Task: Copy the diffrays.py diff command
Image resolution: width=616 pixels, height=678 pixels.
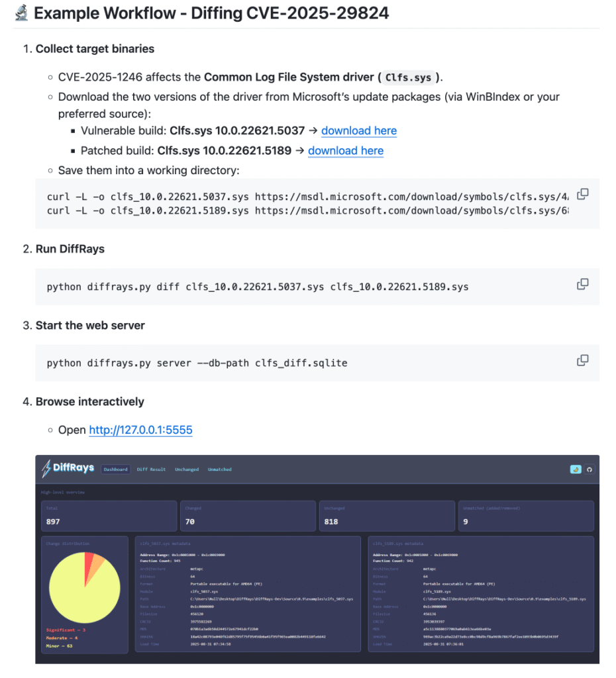Action: pyautogui.click(x=583, y=284)
